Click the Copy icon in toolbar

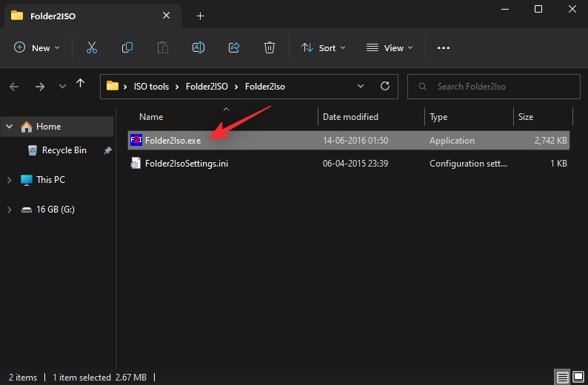pyautogui.click(x=127, y=47)
